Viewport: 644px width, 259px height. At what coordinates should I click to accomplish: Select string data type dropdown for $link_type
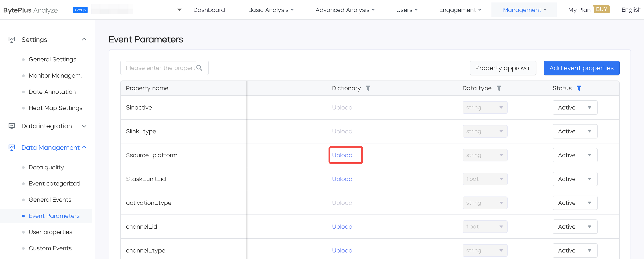coord(484,131)
